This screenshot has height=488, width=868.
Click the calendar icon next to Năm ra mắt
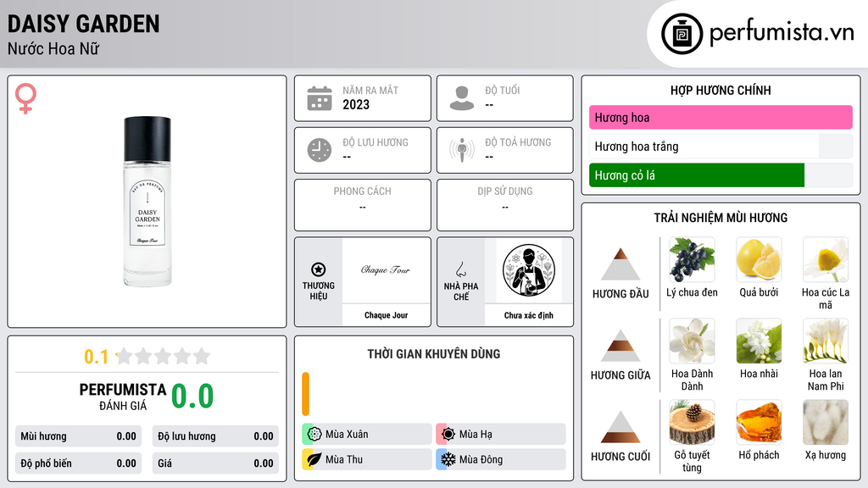pos(320,98)
